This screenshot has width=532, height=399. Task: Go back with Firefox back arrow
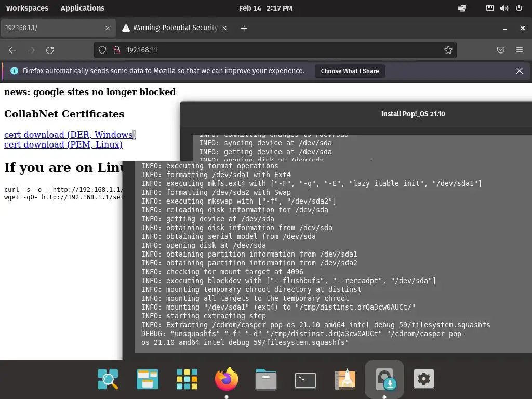pyautogui.click(x=12, y=50)
